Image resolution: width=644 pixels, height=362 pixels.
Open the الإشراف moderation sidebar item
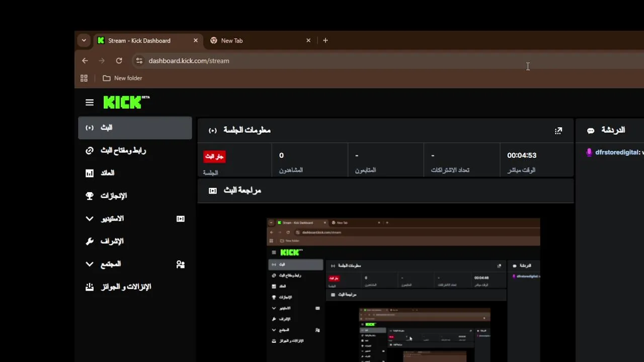click(x=135, y=241)
